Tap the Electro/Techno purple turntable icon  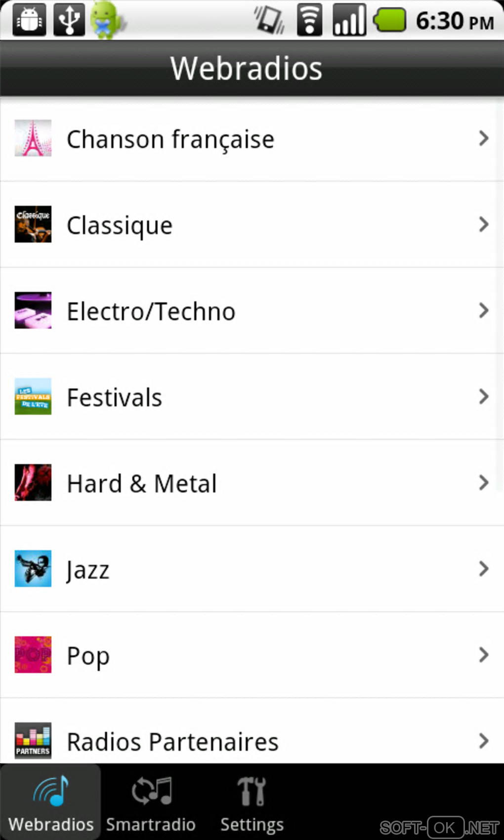[x=33, y=310]
